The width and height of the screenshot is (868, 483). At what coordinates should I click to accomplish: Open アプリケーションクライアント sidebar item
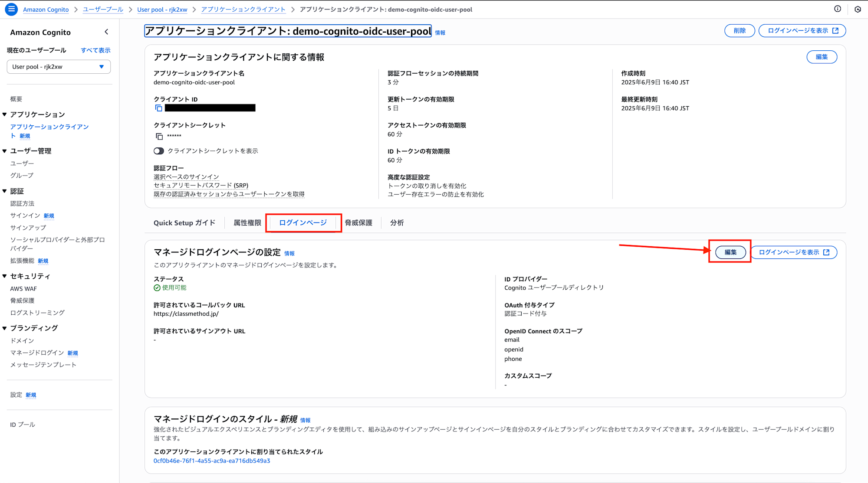click(49, 131)
